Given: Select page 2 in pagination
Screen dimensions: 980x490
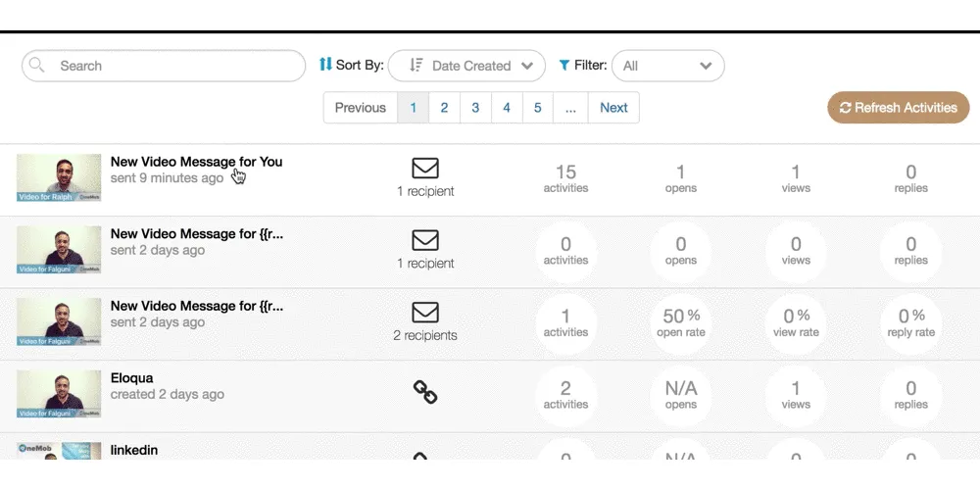Looking at the screenshot, I should (x=444, y=108).
